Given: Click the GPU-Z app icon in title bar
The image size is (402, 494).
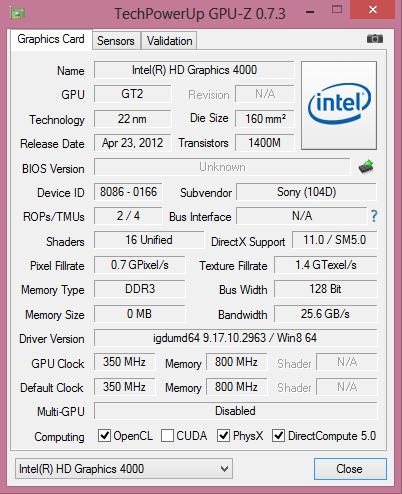Looking at the screenshot, I should click(18, 14).
